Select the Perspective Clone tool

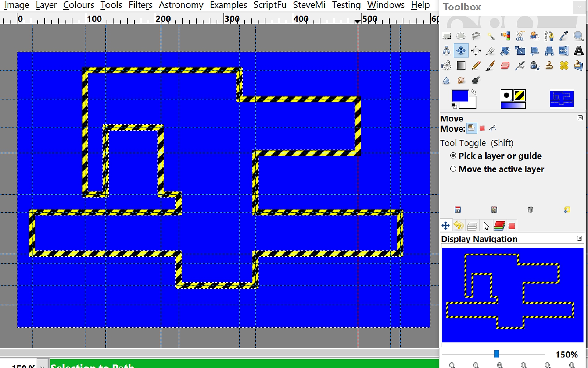[578, 66]
